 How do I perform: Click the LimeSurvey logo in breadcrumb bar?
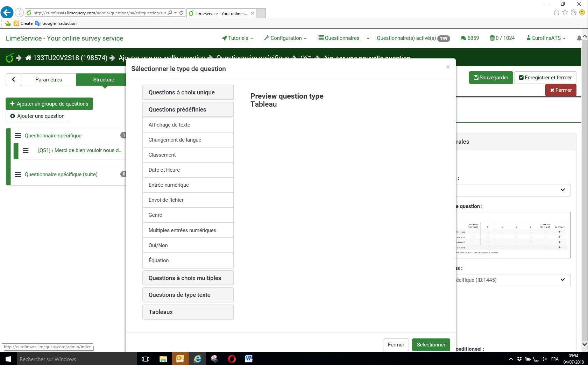pos(9,58)
